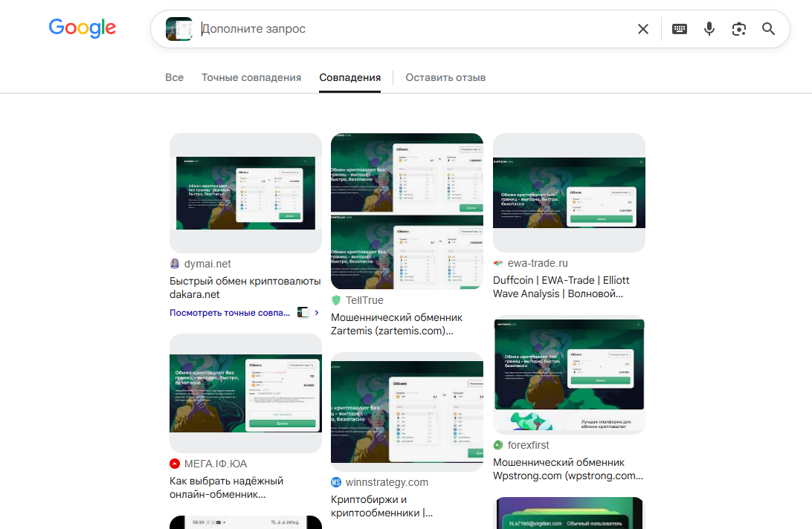Click the small thumbnail beside exact matches link
This screenshot has height=529, width=812.
click(303, 313)
